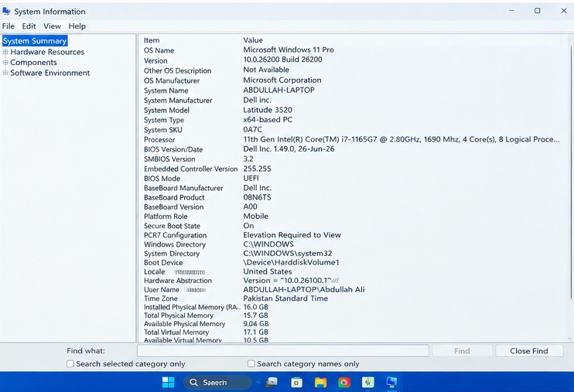The height and width of the screenshot is (392, 574).
Task: Open the View menu
Action: click(52, 26)
